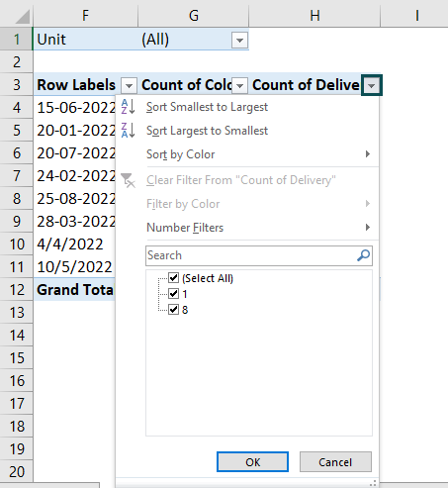This screenshot has height=488, width=448.
Task: Expand the Sort by Color submenu arrow
Action: coord(368,154)
